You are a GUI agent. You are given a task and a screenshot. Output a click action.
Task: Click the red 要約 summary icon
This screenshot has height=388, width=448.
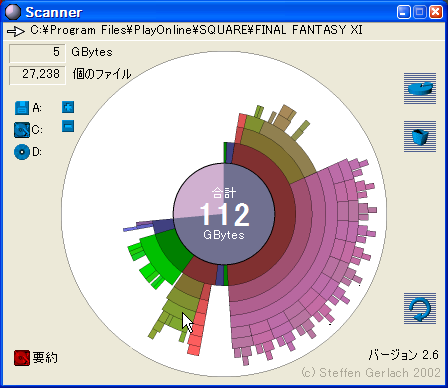tap(22, 358)
